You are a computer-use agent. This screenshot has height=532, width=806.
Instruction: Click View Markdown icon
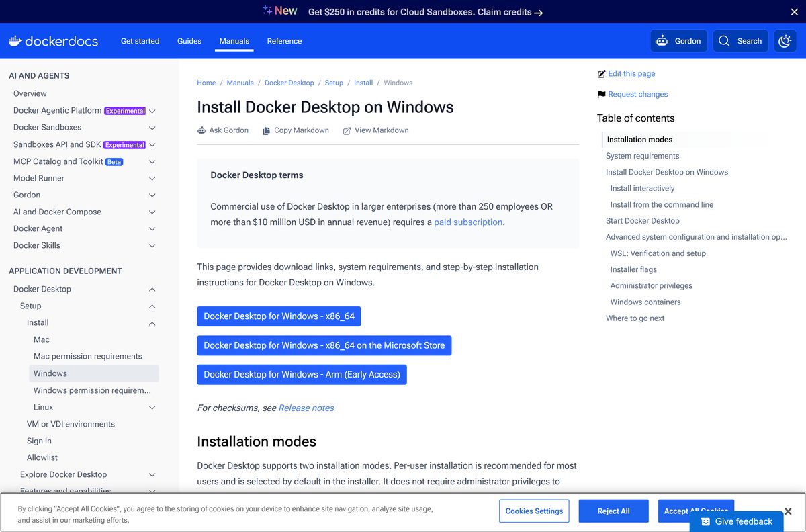[347, 130]
